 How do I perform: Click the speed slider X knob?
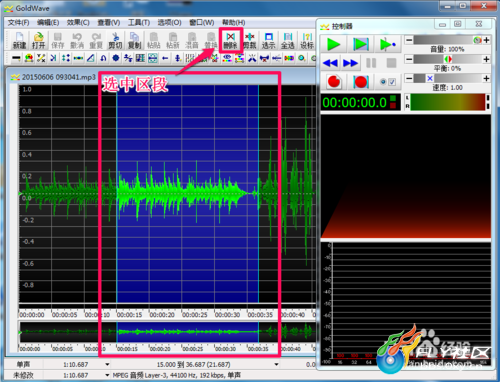point(430,78)
